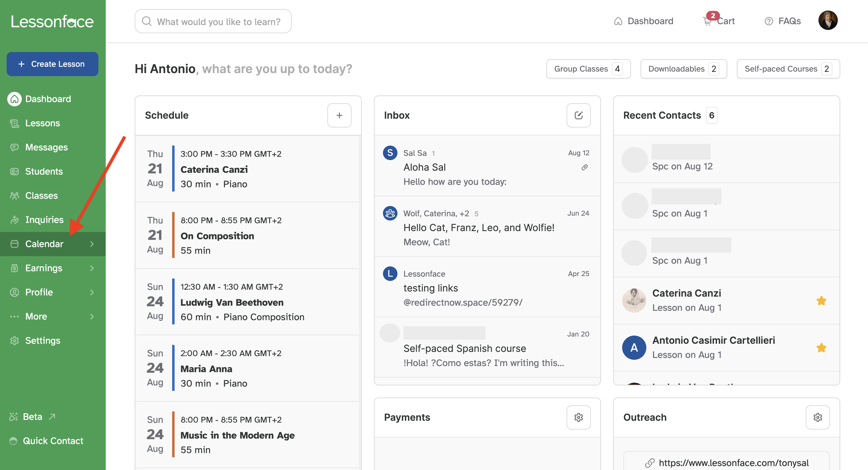
Task: Toggle favorite star for Antonio Casimir Cartellieri
Action: tap(821, 347)
